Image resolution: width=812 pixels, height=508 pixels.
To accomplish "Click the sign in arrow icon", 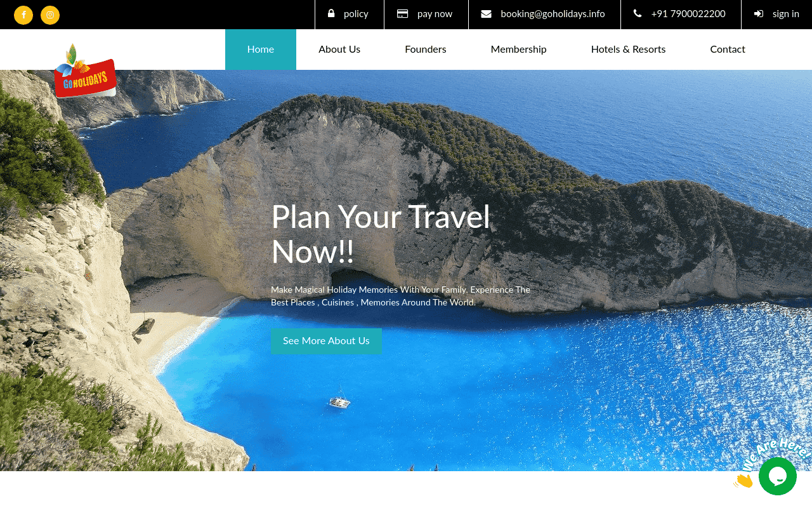I will click(x=759, y=14).
